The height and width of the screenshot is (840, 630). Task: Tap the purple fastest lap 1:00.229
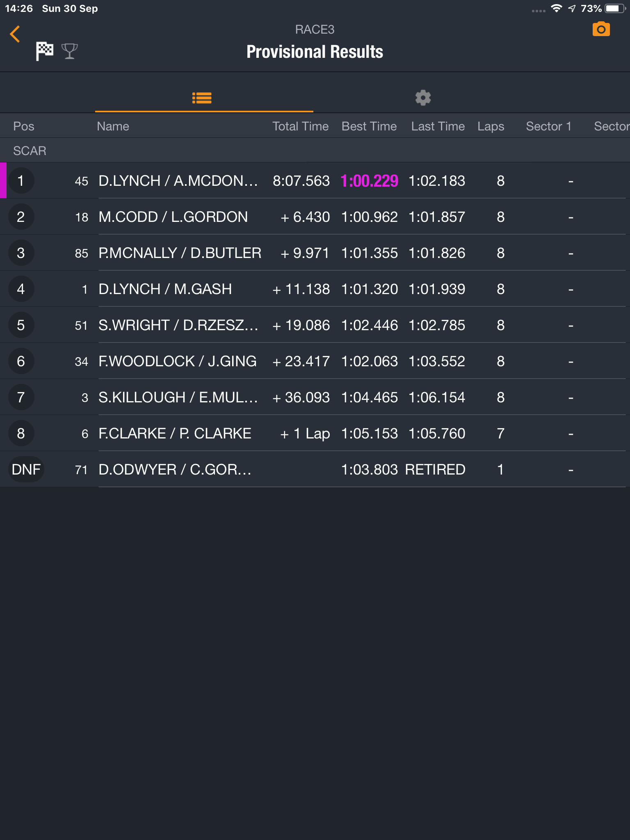(369, 181)
